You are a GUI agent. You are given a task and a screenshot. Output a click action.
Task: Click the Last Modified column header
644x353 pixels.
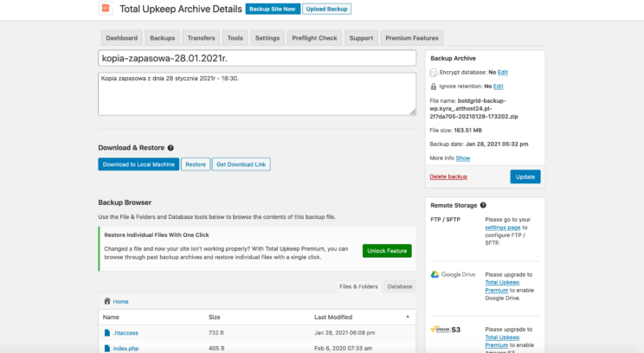click(x=333, y=317)
